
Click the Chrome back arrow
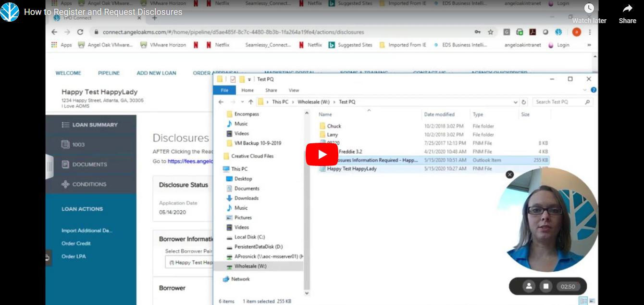pos(54,32)
